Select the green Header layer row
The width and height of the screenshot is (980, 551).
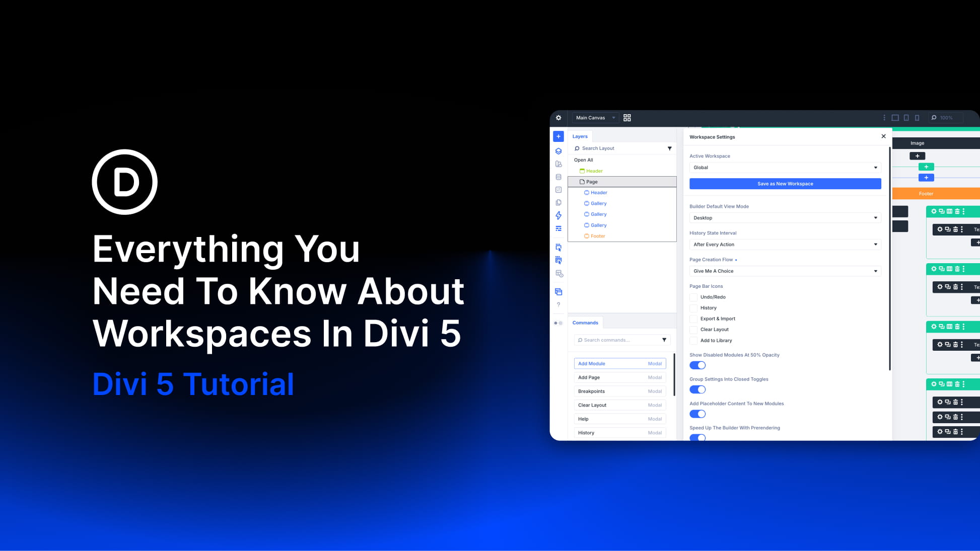tap(622, 171)
